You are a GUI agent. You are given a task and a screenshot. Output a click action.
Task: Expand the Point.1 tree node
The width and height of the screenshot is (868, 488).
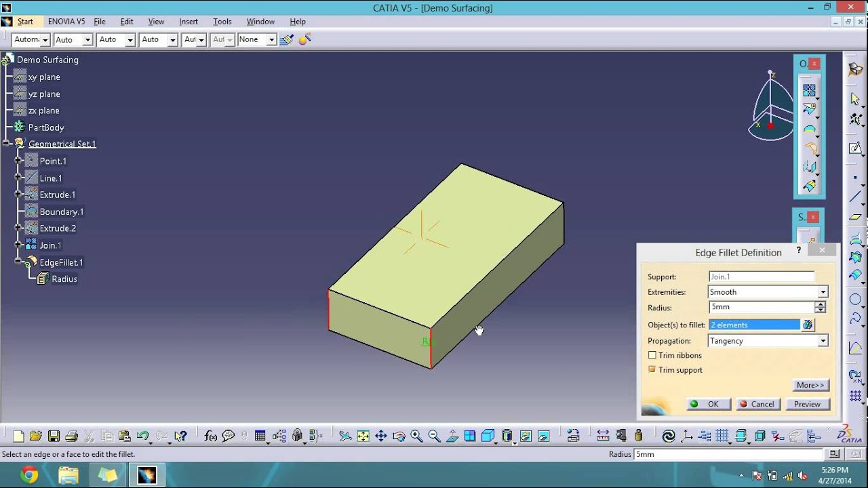18,161
